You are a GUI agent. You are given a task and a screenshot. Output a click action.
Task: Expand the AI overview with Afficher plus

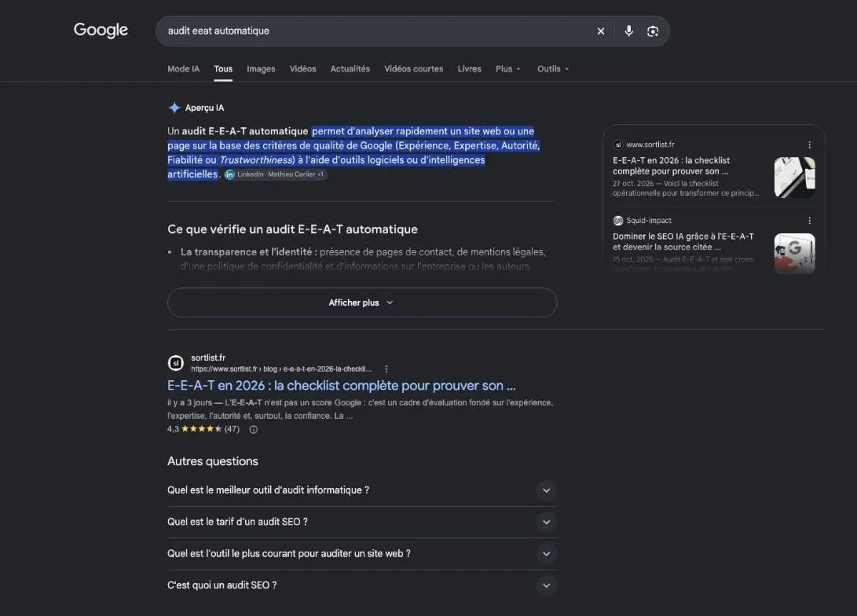click(x=362, y=302)
